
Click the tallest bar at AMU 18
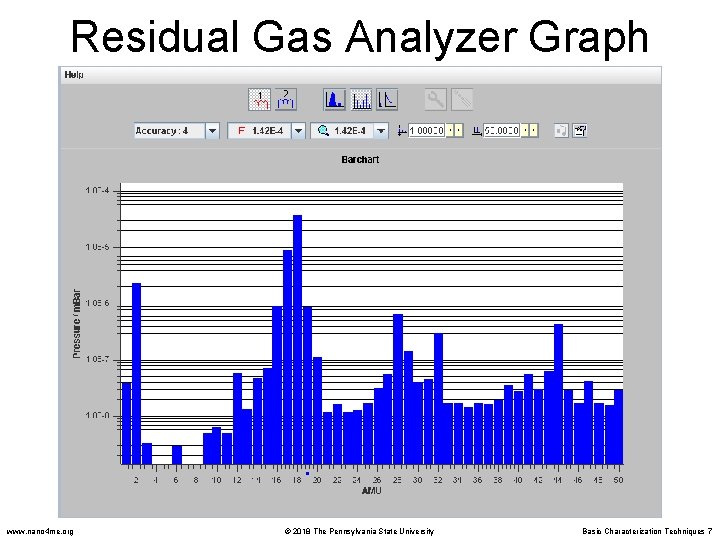(298, 340)
